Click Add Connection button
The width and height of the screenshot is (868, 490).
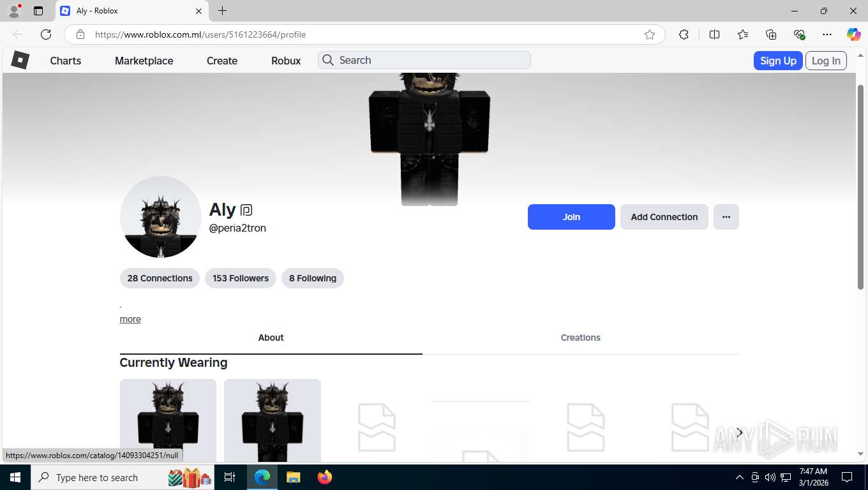664,217
